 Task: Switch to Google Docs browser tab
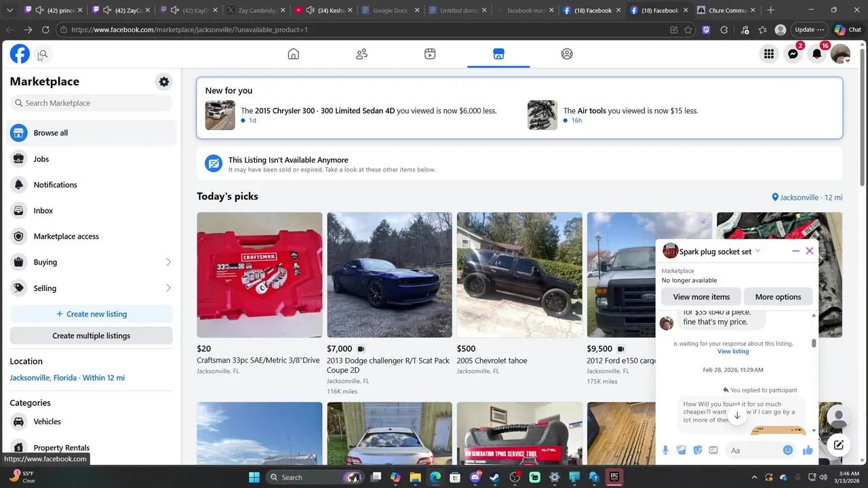[x=390, y=10]
